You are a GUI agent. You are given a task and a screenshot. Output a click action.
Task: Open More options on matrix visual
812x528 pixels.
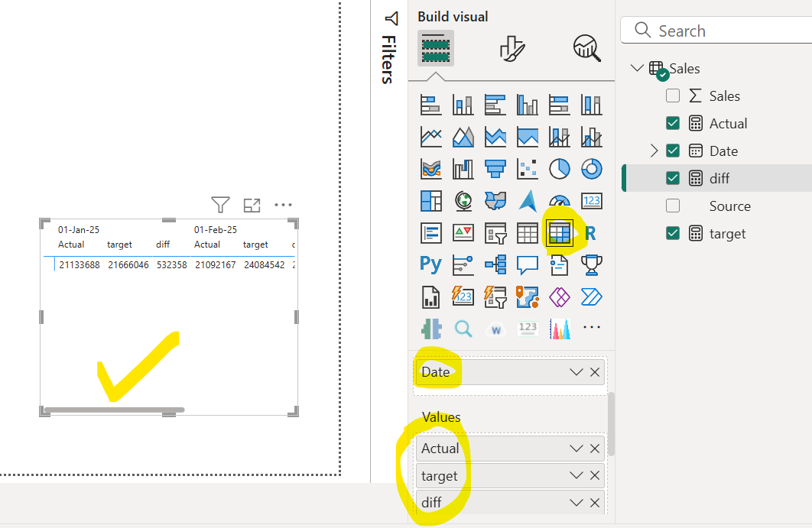(x=283, y=205)
